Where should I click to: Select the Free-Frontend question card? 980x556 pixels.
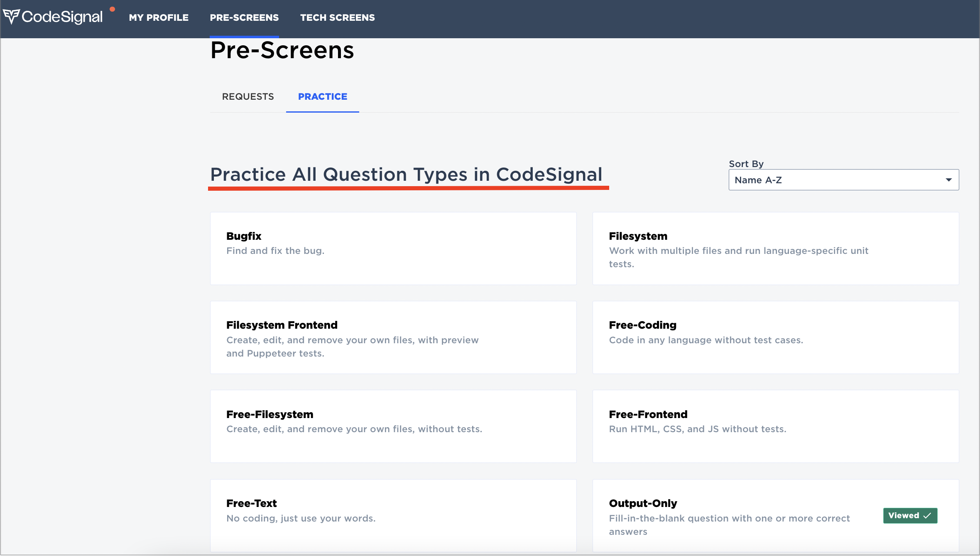tap(775, 426)
